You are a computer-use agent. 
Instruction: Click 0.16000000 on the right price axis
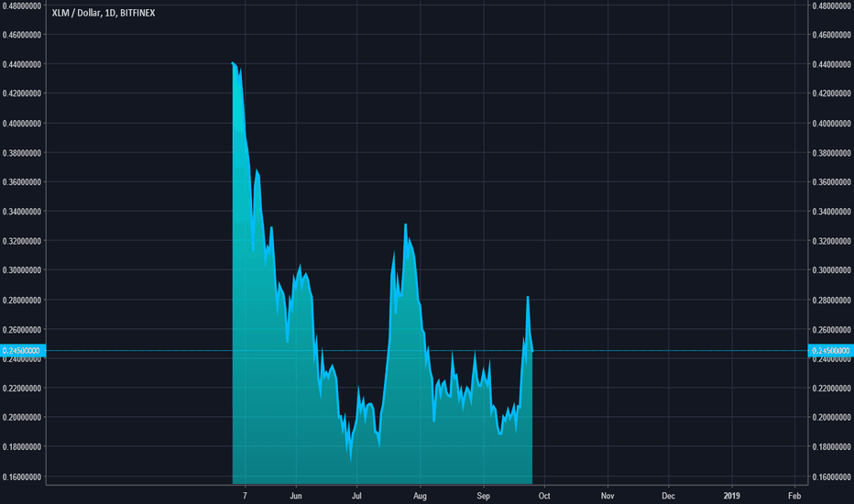coord(831,477)
